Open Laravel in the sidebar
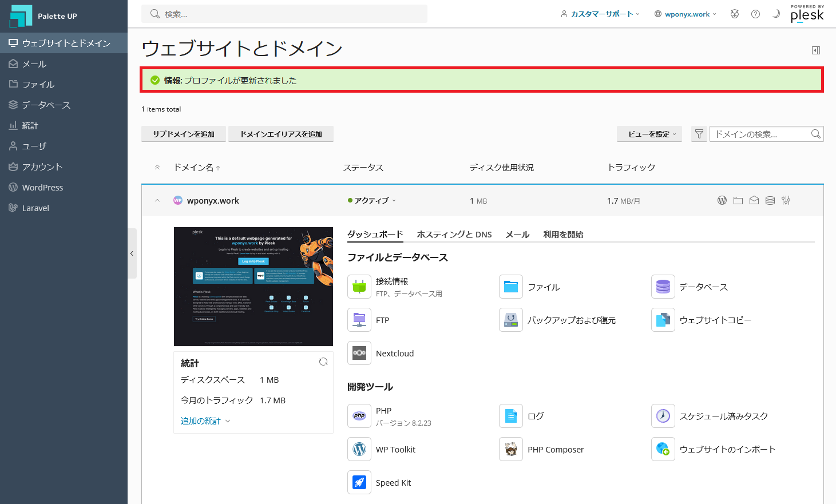The width and height of the screenshot is (836, 504). click(x=64, y=208)
